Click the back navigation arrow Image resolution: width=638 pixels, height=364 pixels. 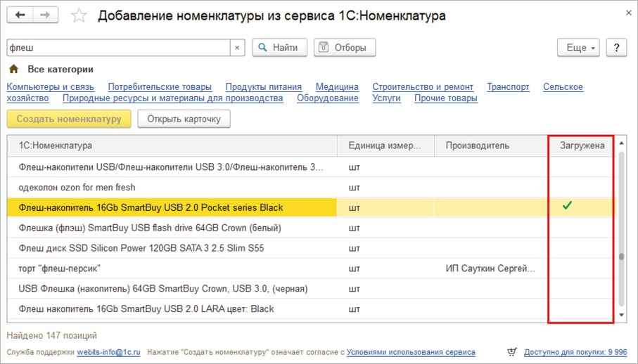tap(20, 15)
